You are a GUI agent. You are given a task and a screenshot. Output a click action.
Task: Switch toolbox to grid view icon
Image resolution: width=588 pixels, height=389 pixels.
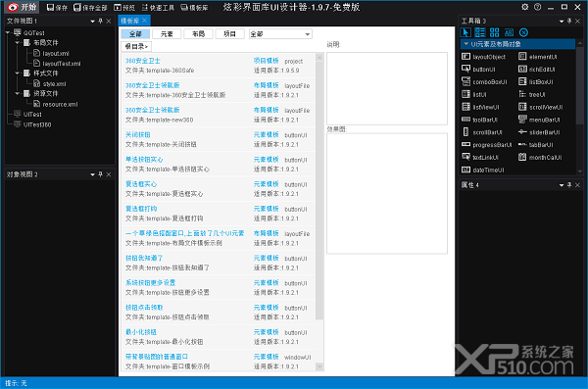point(495,32)
